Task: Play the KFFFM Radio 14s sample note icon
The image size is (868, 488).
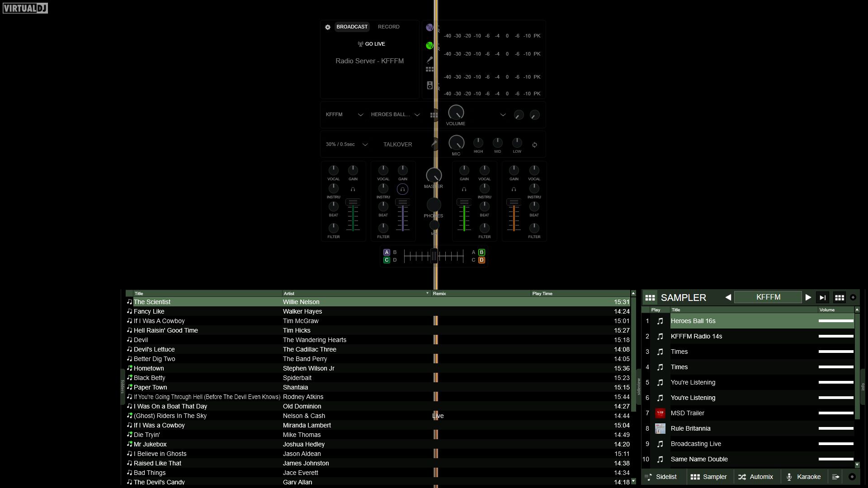Action: tap(660, 337)
